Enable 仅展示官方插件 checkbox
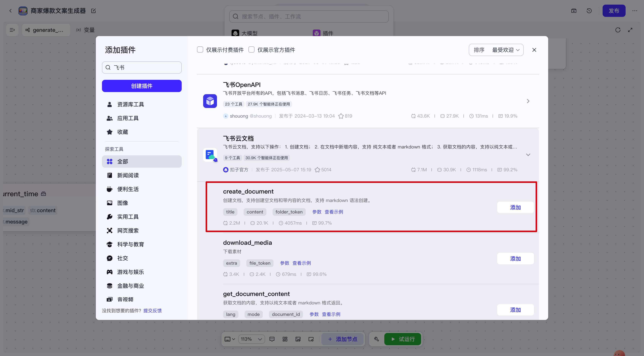Image resolution: width=644 pixels, height=356 pixels. pyautogui.click(x=251, y=50)
